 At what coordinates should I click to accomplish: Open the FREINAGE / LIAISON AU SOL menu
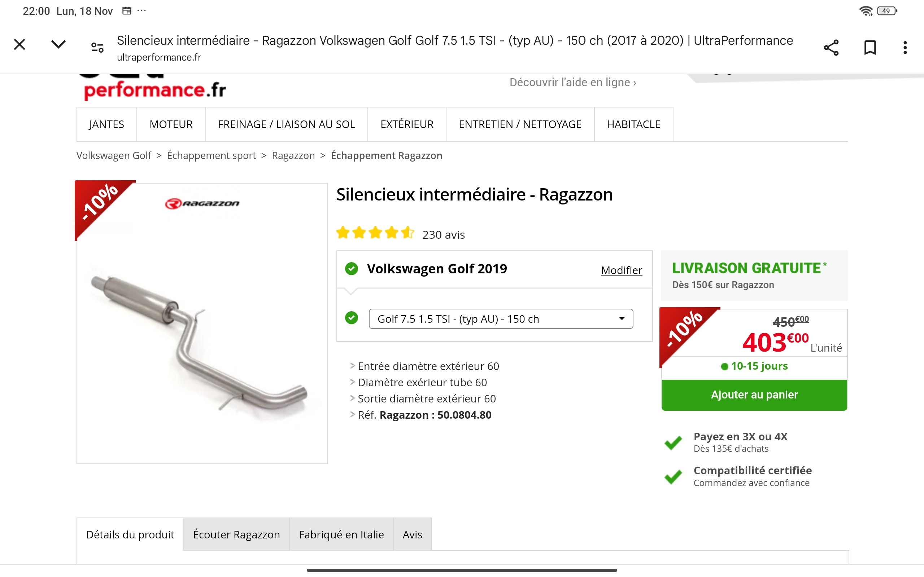[286, 124]
